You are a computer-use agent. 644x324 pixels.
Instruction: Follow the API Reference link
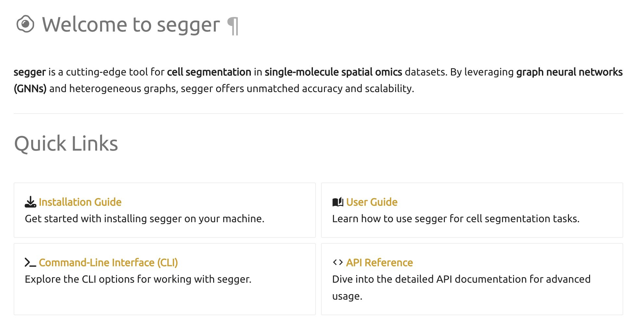pos(379,263)
